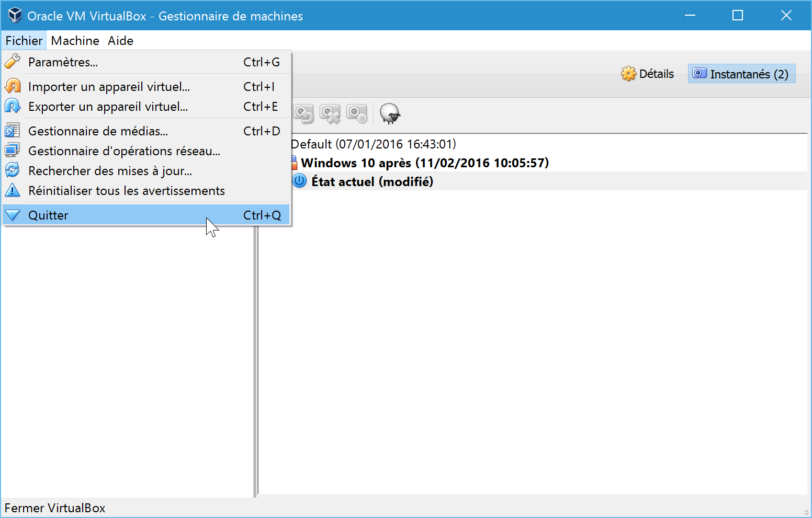The image size is (812, 518).
Task: Click the import appliance arrow icon
Action: tap(13, 86)
